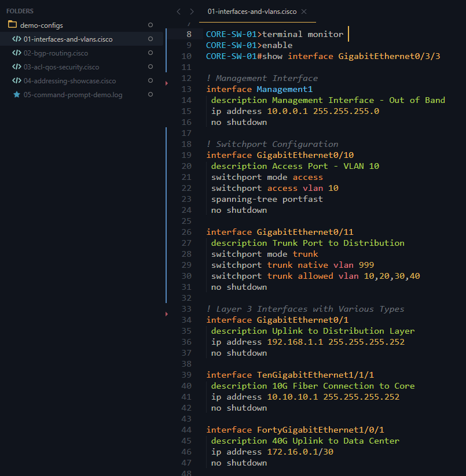The width and height of the screenshot is (466, 476).
Task: Click 'Layer 3 Interfaces with Various Types' comment
Action: [310, 309]
